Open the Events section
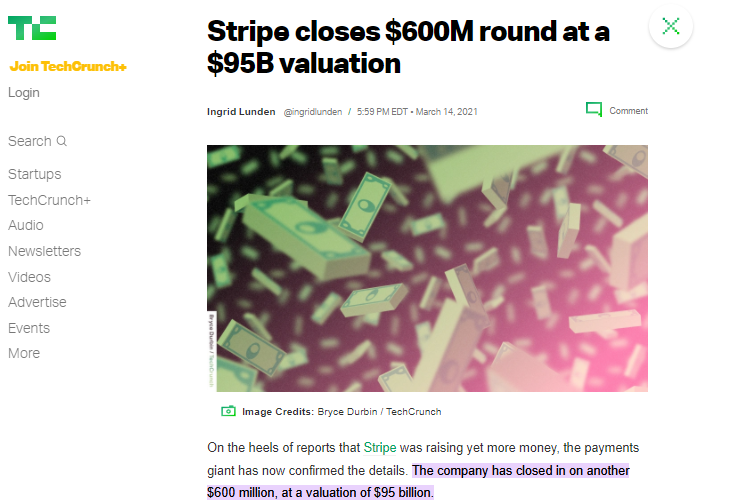The height and width of the screenshot is (504, 743). (x=28, y=328)
